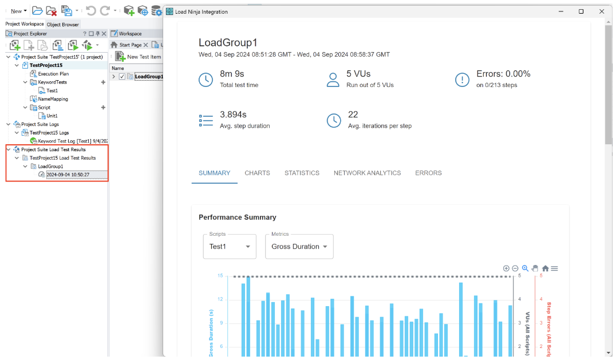Screen dimensions: 616x364
Task: Collapse the KeywordTests tree node
Action: [25, 82]
